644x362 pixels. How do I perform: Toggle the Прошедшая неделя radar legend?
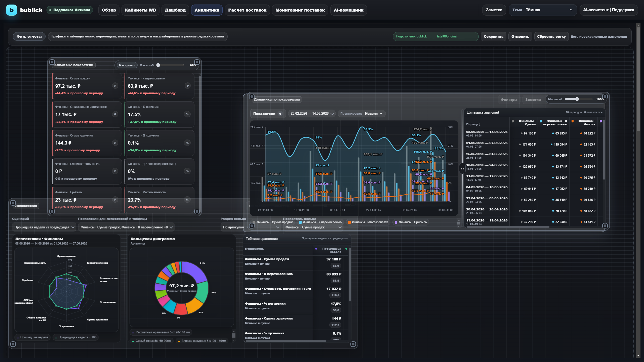tap(32, 337)
